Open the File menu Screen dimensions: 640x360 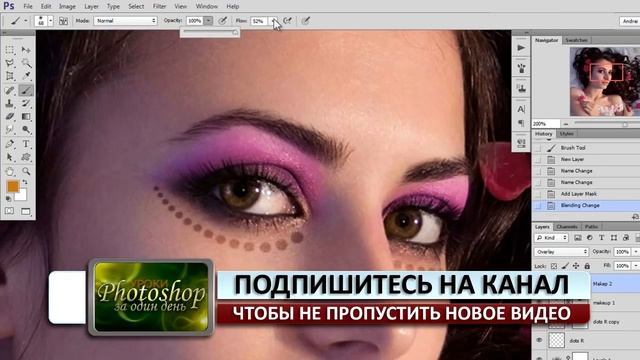28,7
